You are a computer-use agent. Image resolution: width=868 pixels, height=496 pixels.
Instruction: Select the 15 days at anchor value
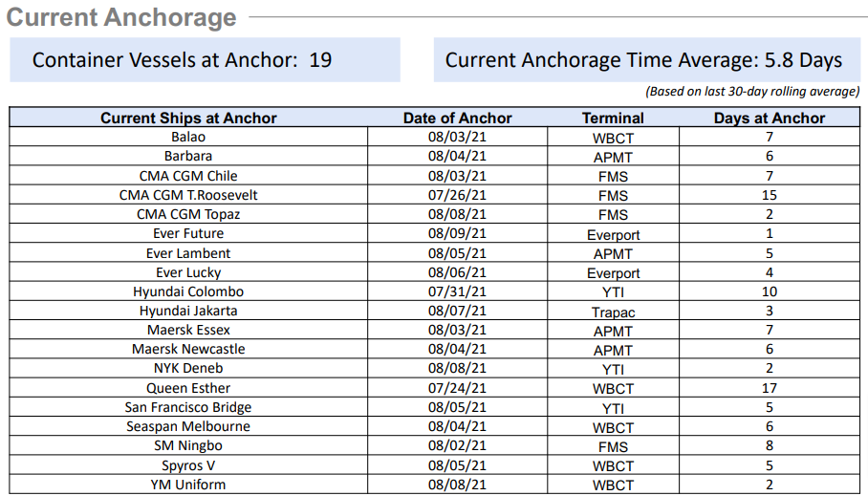(x=769, y=195)
